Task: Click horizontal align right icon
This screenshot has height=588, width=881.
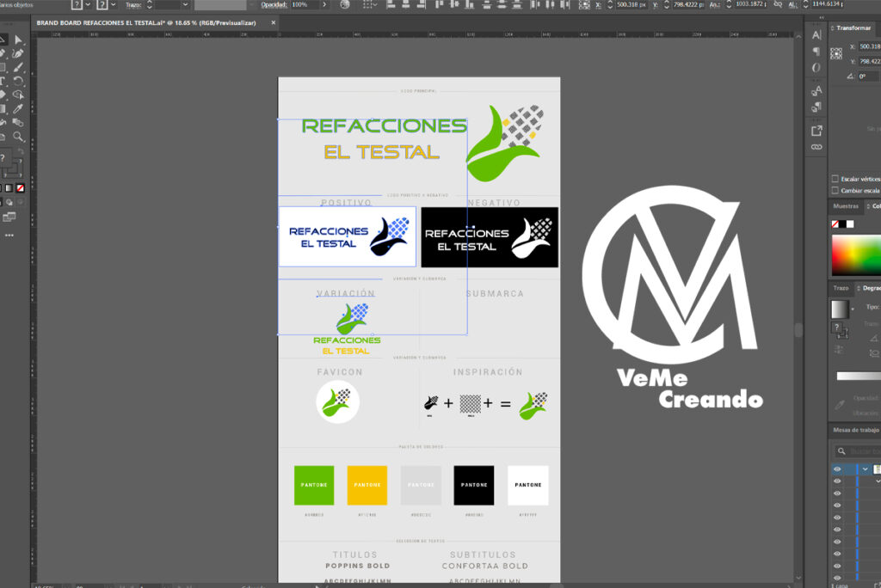Action: (x=422, y=4)
